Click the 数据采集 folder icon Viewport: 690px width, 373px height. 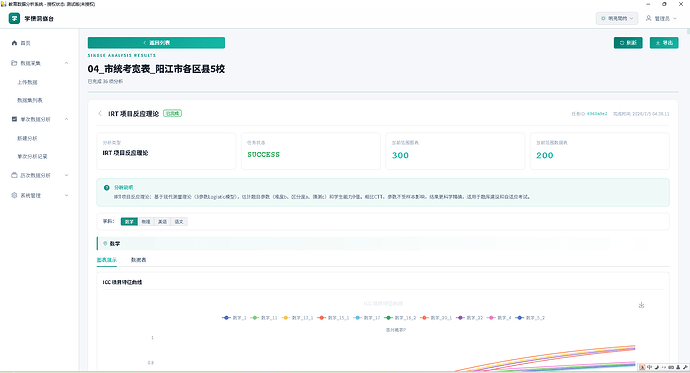coord(14,63)
